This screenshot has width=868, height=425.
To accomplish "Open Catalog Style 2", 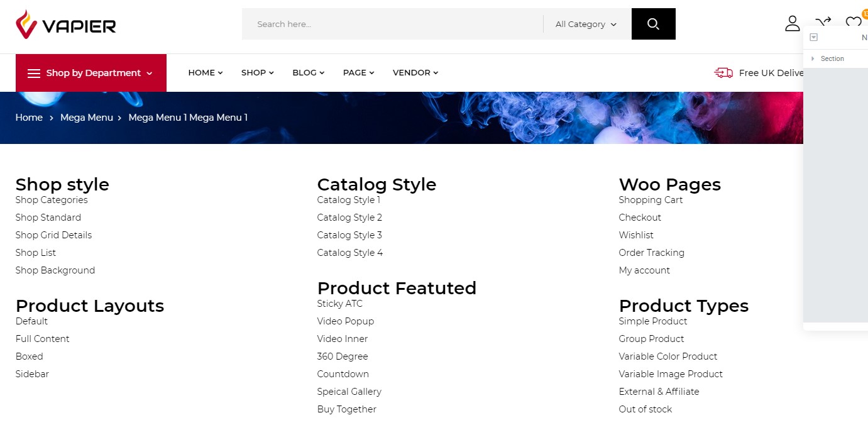I will [349, 218].
